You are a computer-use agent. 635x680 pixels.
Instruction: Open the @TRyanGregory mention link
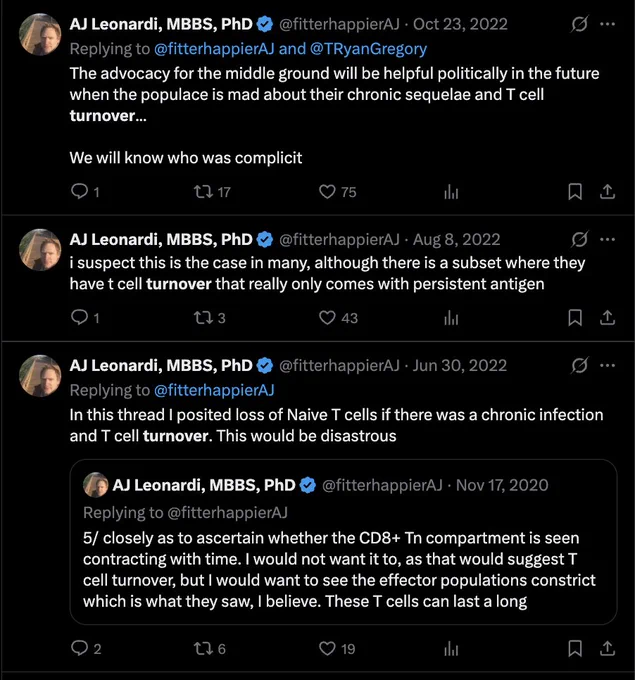[x=369, y=49]
